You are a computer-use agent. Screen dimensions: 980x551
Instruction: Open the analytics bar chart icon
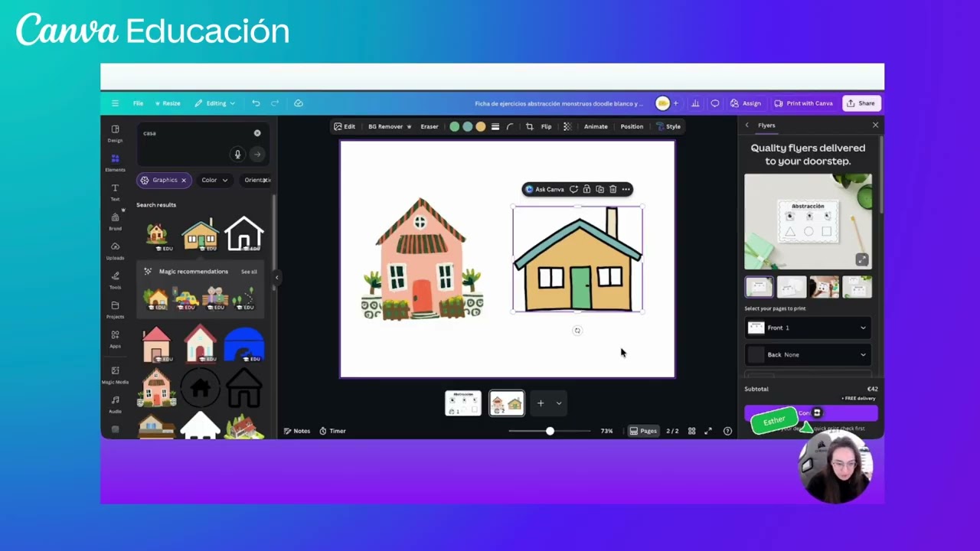tap(695, 103)
